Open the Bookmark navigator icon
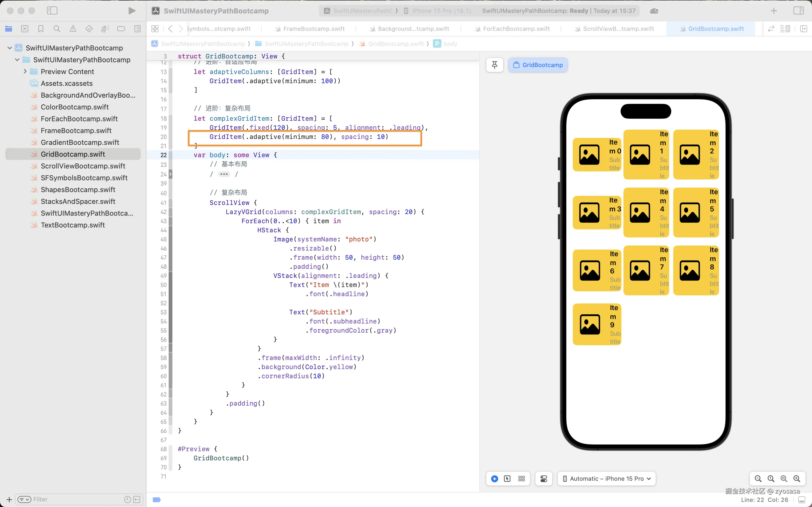 (41, 29)
